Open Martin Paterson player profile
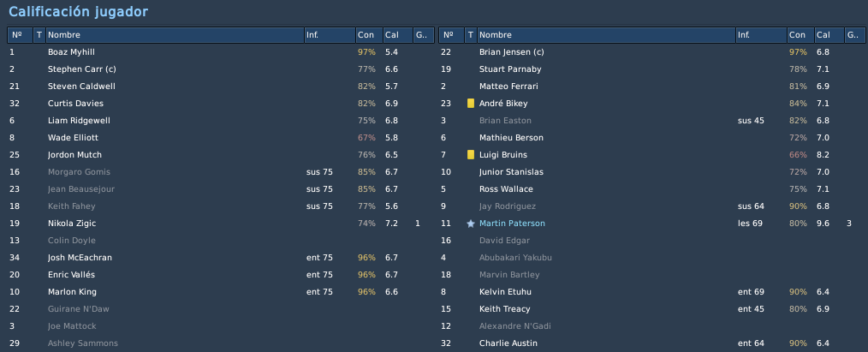Viewport: 868px width, 352px height. point(512,224)
